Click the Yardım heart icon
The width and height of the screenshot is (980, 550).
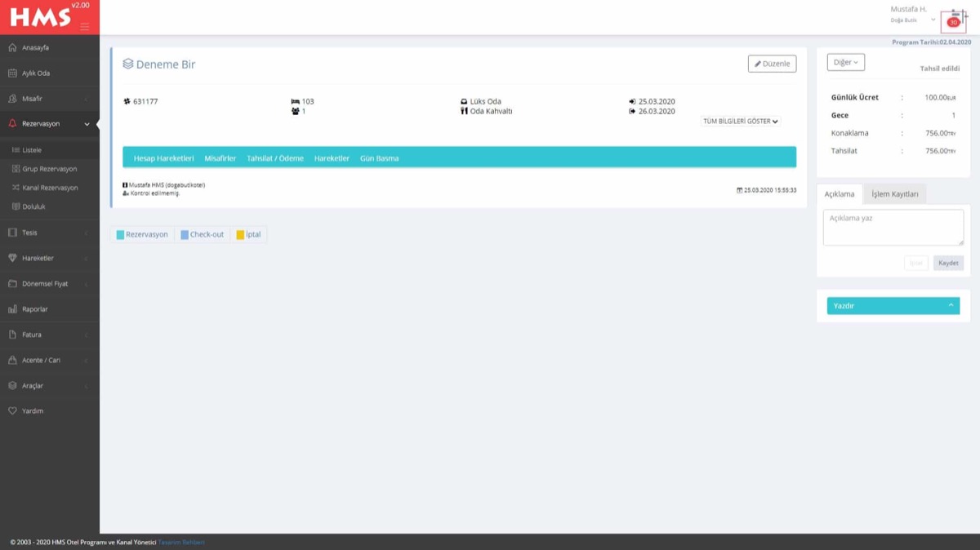pyautogui.click(x=12, y=411)
